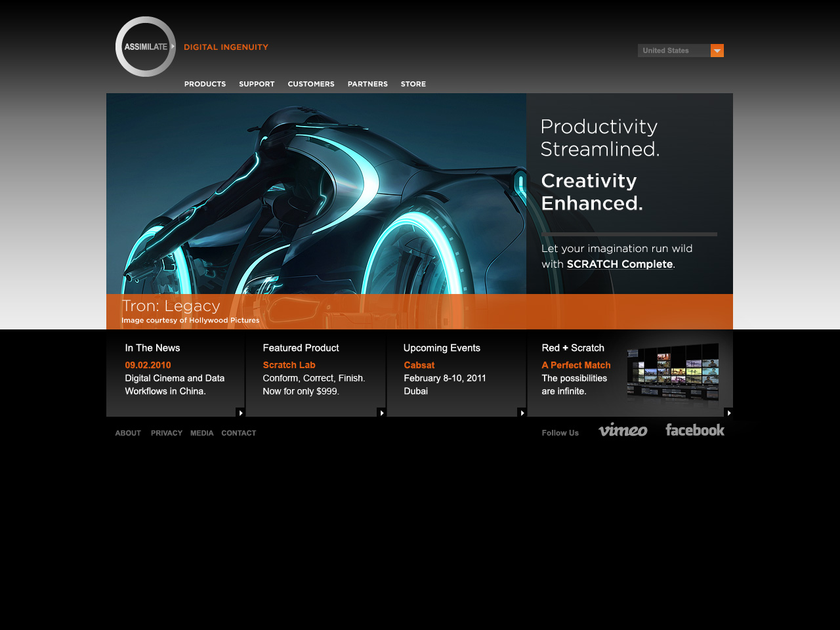
Task: Open the Scratch Lab product link
Action: pyautogui.click(x=289, y=365)
